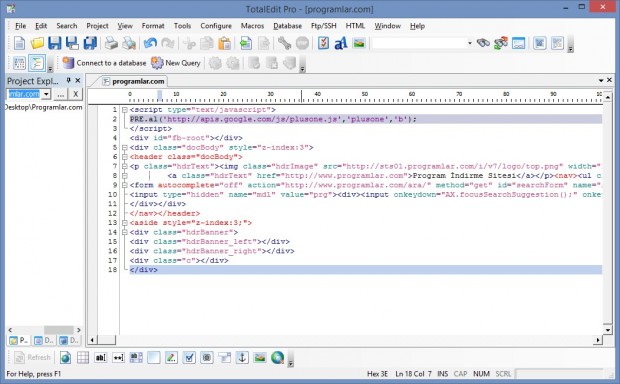620x384 pixels.
Task: Collapse the aside fold on line 13
Action: pyautogui.click(x=125, y=223)
